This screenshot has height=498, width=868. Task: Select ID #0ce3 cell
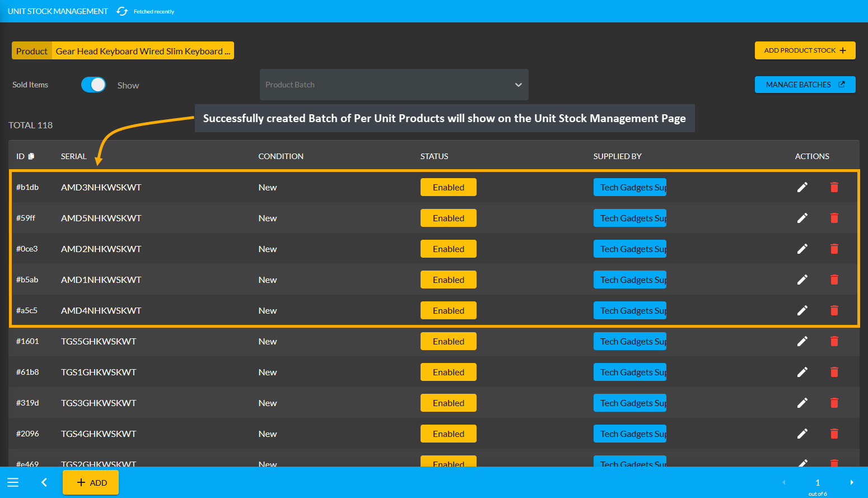(27, 249)
